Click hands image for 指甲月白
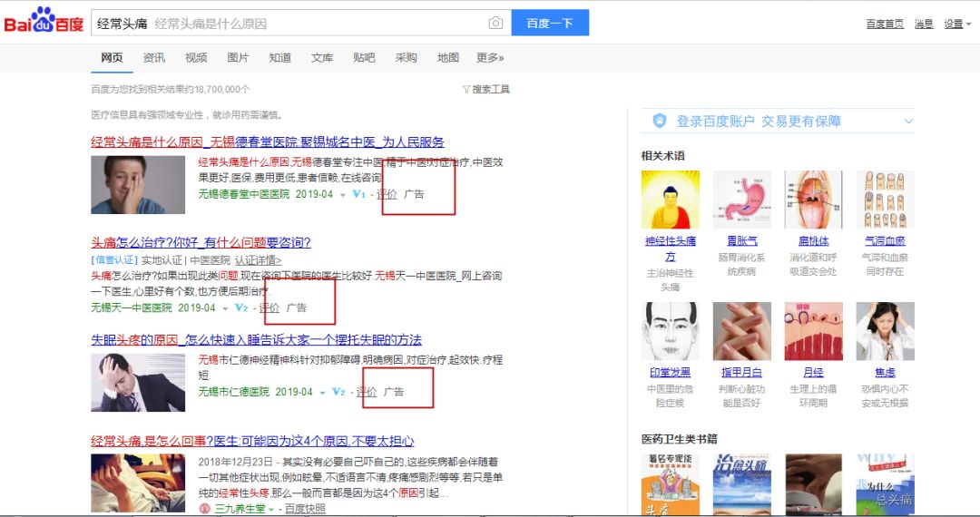Screen dimensions: 980x517 (x=742, y=332)
